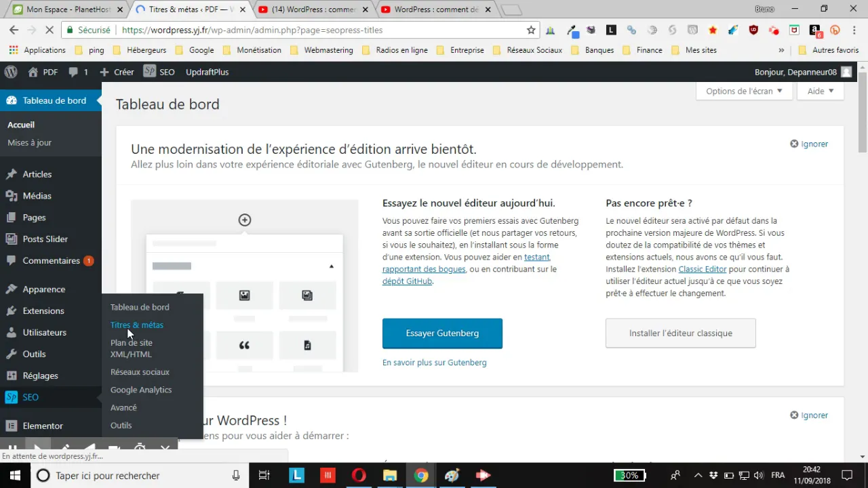This screenshot has height=488, width=868.
Task: Open the Chrome three-dot menu
Action: [855, 30]
